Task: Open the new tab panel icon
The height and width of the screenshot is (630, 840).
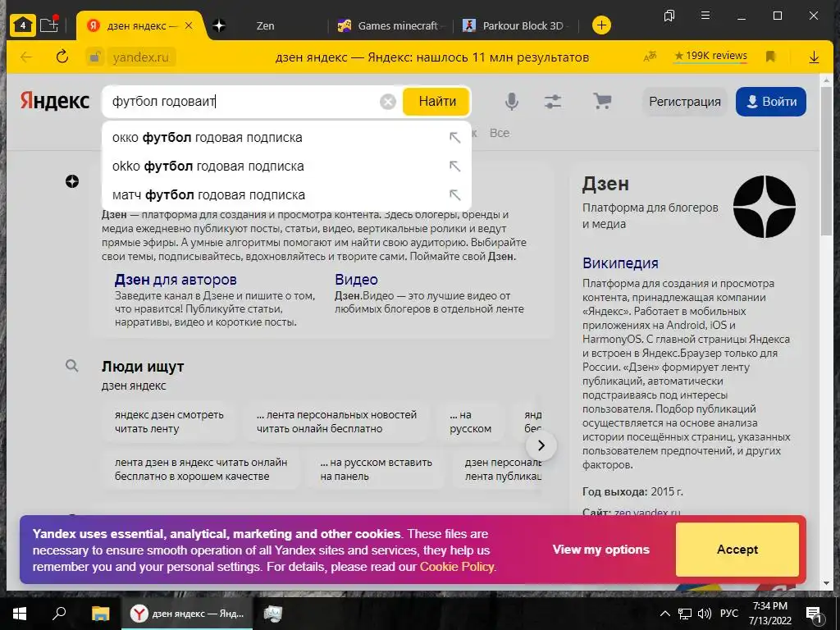Action: [48, 25]
